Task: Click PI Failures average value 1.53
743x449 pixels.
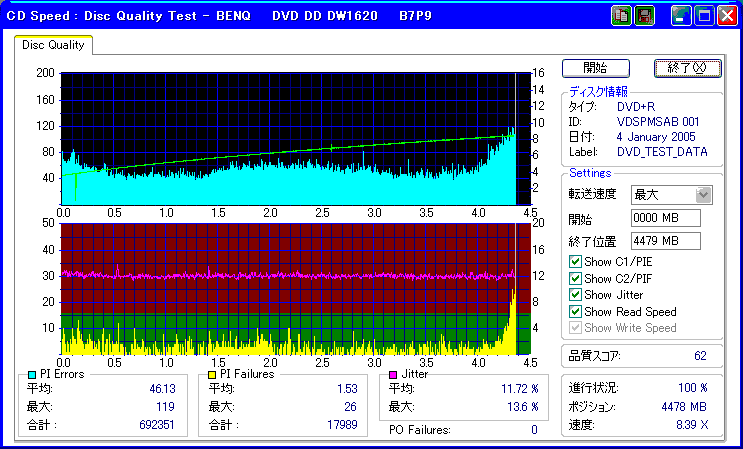Action: coord(347,389)
